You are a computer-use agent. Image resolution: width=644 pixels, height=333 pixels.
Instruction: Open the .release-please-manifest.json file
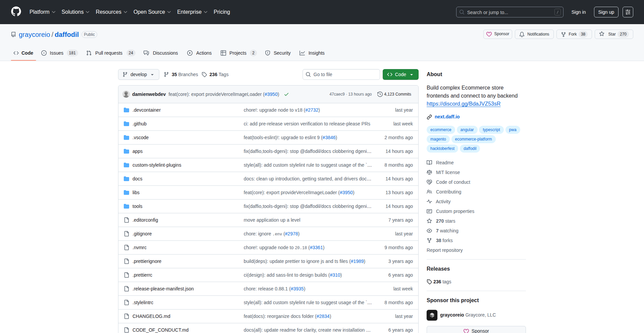pos(163,289)
